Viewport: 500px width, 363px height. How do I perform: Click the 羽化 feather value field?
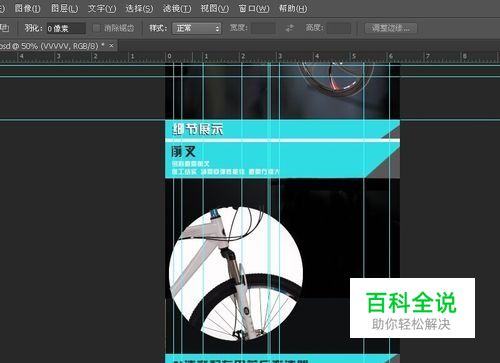tap(66, 28)
